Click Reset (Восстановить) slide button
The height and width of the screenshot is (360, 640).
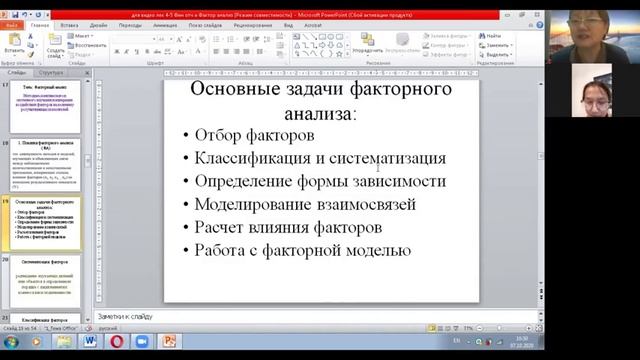[87, 45]
